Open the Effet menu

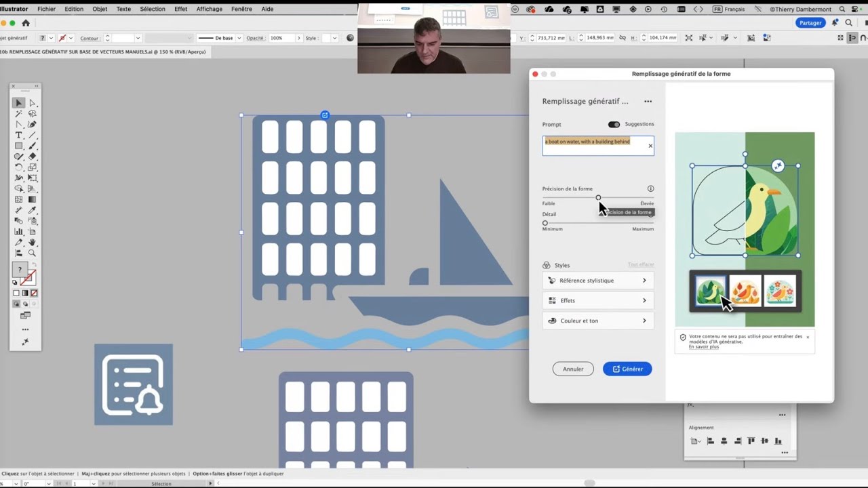pos(180,9)
